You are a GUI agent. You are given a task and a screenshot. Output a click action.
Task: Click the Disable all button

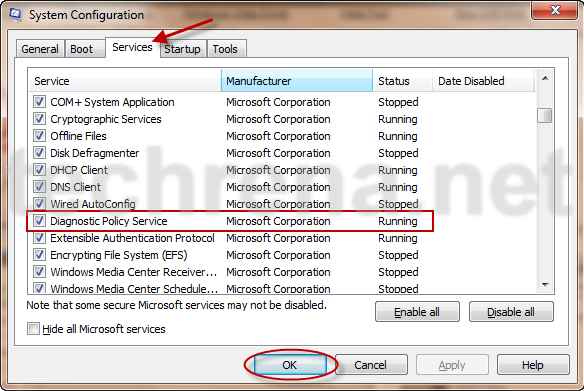click(511, 312)
